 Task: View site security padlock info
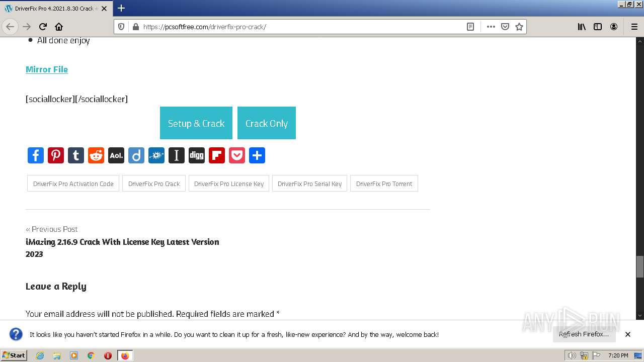(x=135, y=27)
